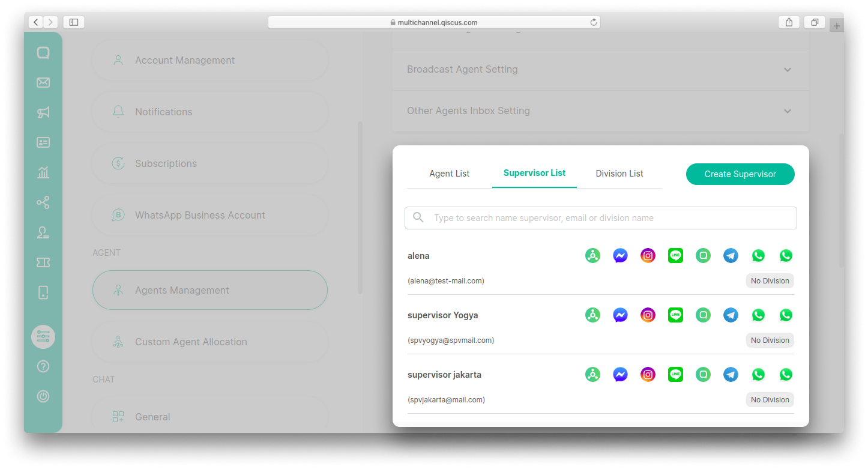
Task: Open the integration nodes sidebar icon
Action: tap(43, 202)
